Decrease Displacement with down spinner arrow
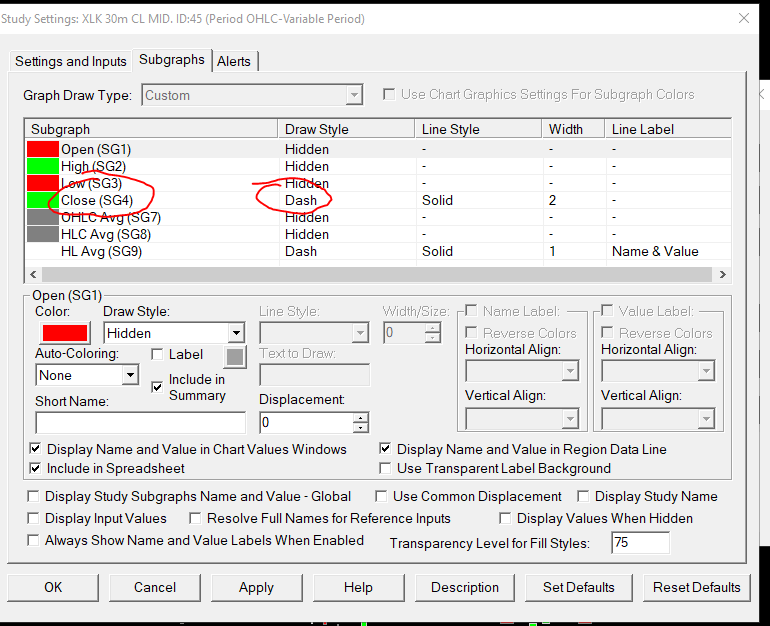This screenshot has width=770, height=626. pyautogui.click(x=360, y=428)
